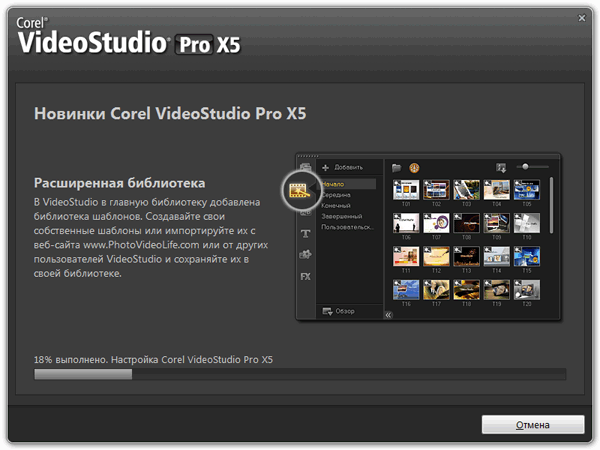Click the www.PhotoVideoLife.com text
The height and width of the screenshot is (450, 600).
pos(141,245)
